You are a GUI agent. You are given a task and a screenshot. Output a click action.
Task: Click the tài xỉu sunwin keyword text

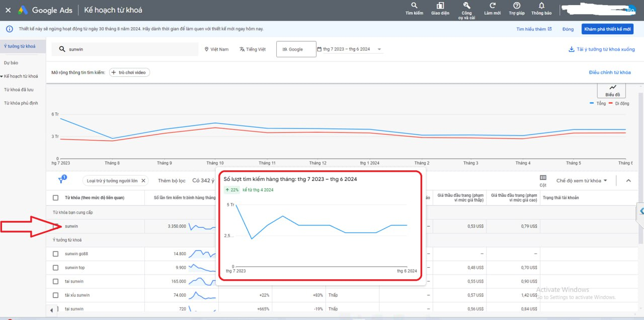(77, 295)
